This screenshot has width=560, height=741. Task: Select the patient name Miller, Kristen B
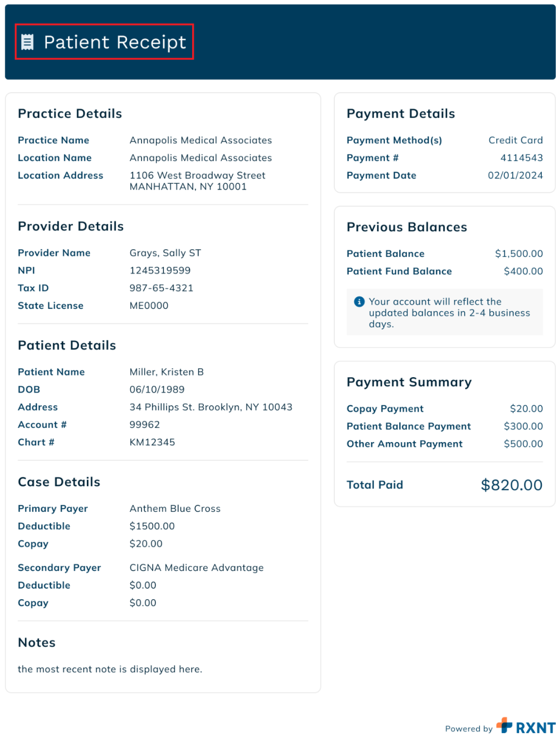[x=167, y=372]
